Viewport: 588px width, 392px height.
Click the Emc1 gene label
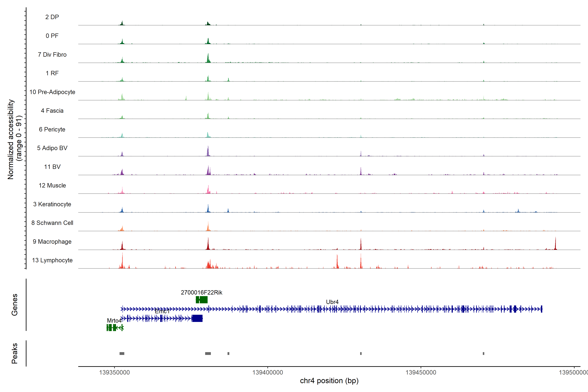162,311
